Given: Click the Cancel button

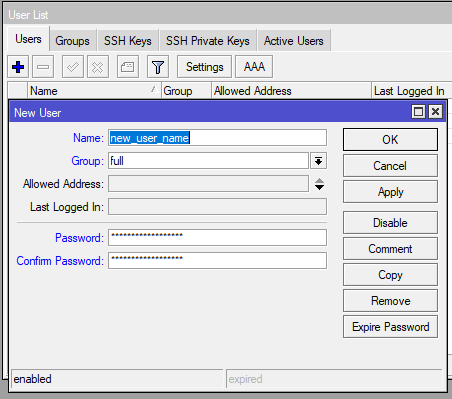Looking at the screenshot, I should (390, 166).
